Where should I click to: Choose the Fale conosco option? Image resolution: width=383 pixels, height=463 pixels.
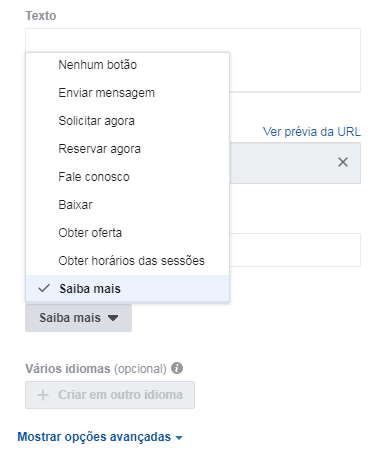(x=127, y=177)
